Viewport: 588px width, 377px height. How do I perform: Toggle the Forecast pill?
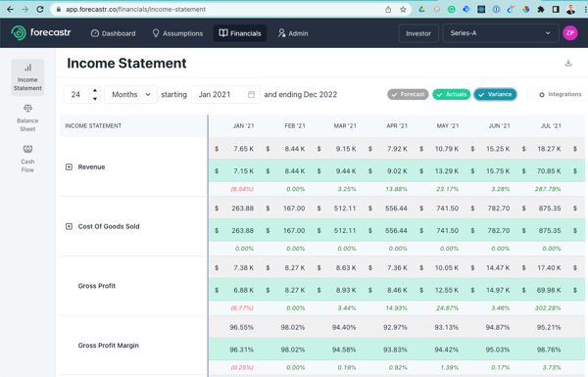[x=408, y=94]
